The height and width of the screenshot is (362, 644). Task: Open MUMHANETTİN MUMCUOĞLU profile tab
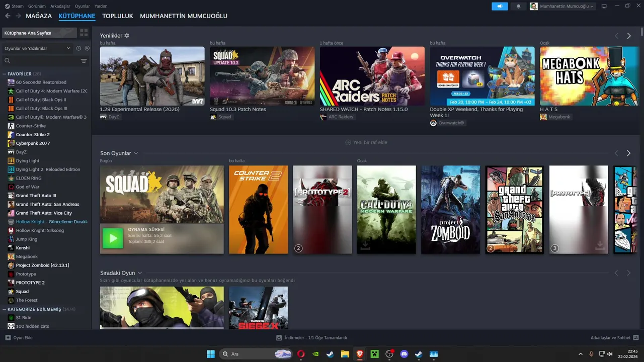click(184, 16)
